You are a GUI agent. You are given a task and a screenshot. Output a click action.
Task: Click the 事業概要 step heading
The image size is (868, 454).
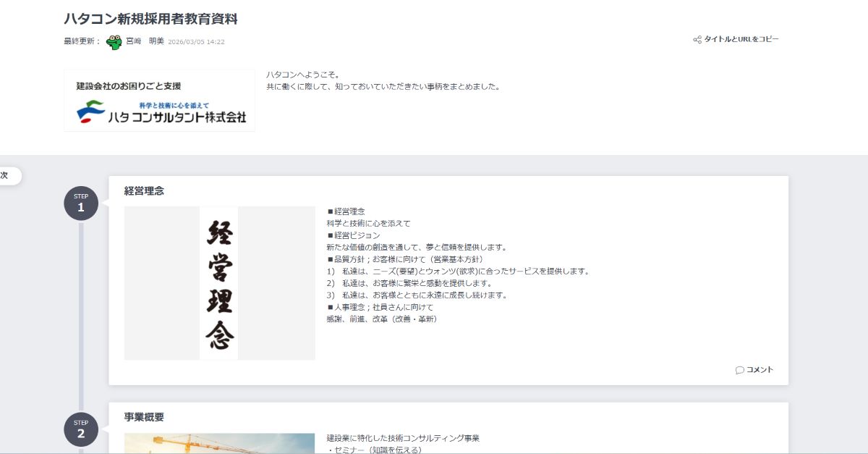[144, 417]
